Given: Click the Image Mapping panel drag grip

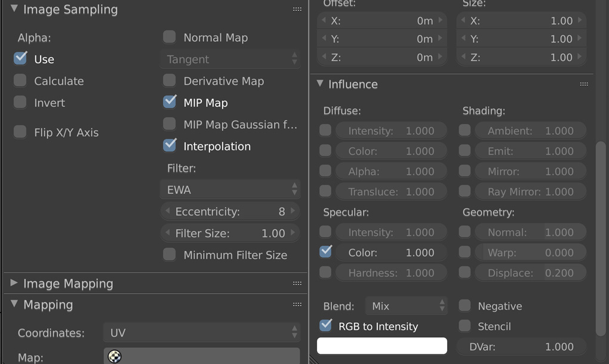Looking at the screenshot, I should pyautogui.click(x=297, y=283).
